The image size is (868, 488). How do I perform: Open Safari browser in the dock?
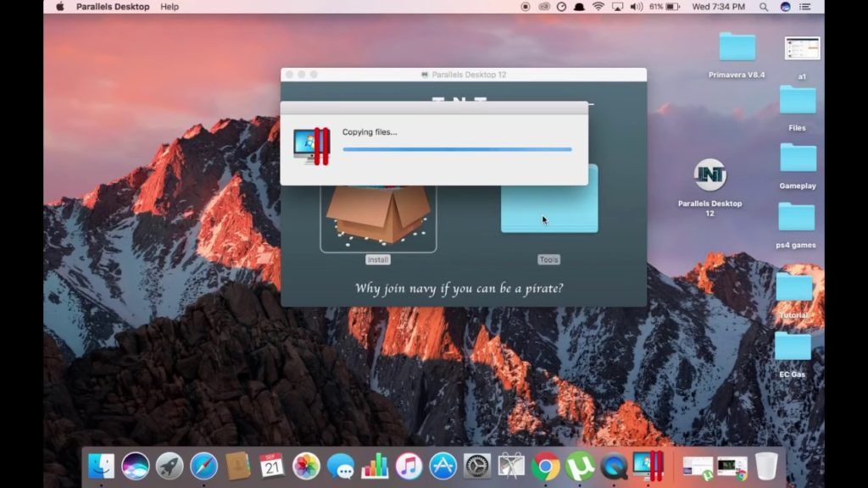203,466
